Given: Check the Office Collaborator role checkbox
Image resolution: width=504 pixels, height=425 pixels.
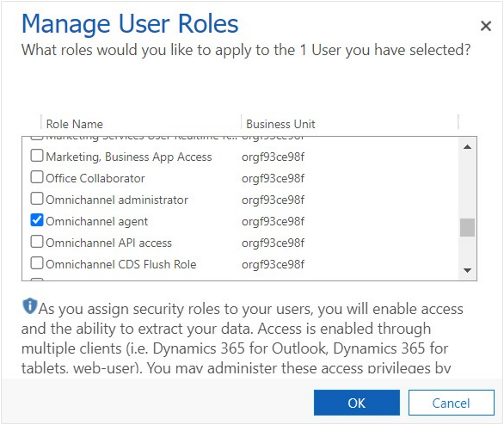Looking at the screenshot, I should pos(37,177).
